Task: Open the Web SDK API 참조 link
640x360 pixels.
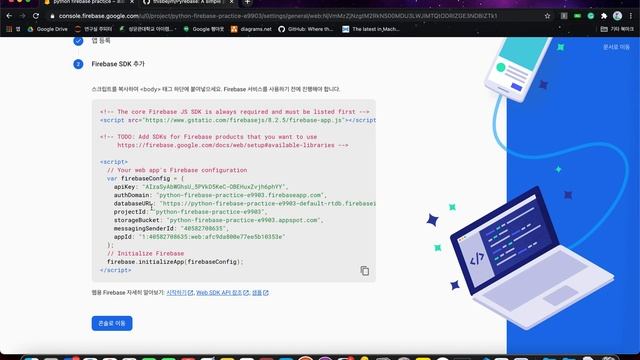Action: 222,293
